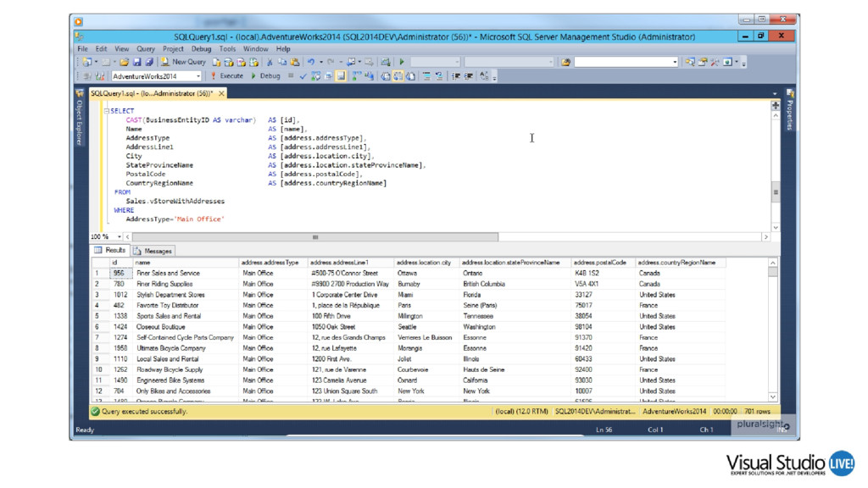
Task: Close the SQLQuery1.sql tab
Action: 221,93
